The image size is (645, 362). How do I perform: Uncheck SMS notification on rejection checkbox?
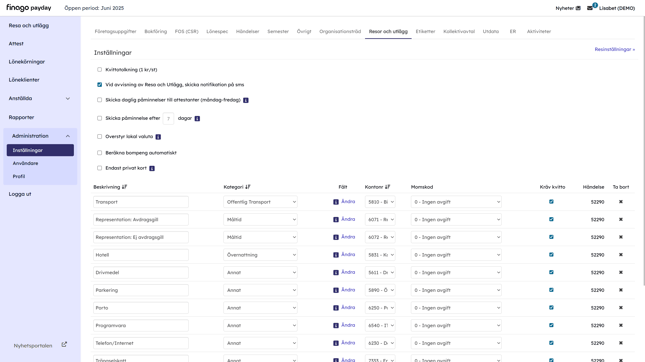99,84
